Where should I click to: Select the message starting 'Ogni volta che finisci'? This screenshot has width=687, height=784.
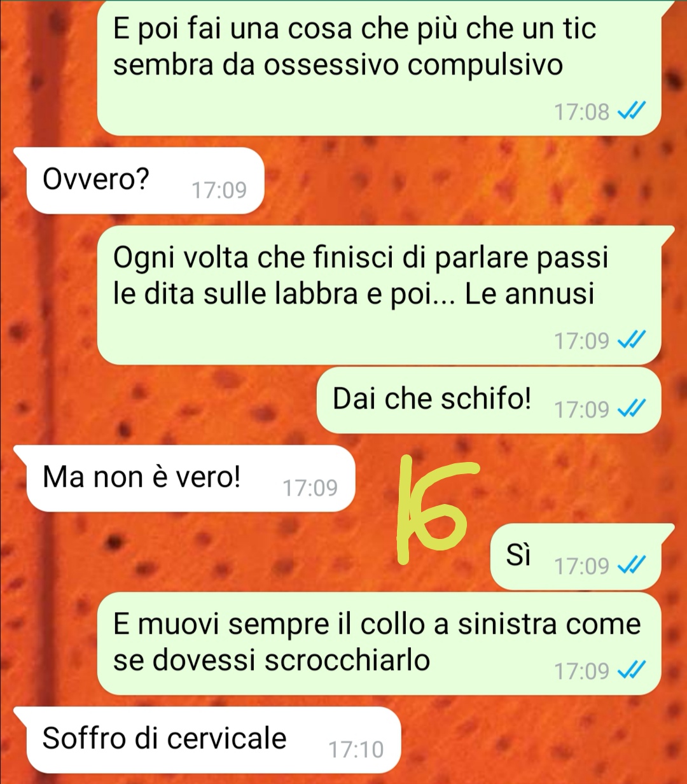(379, 295)
